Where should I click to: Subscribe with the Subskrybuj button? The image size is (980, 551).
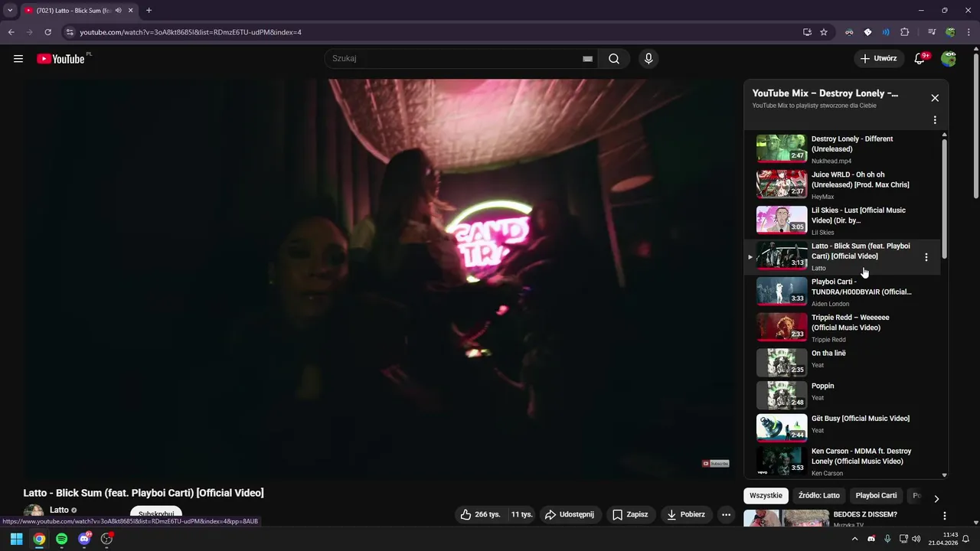pyautogui.click(x=156, y=514)
